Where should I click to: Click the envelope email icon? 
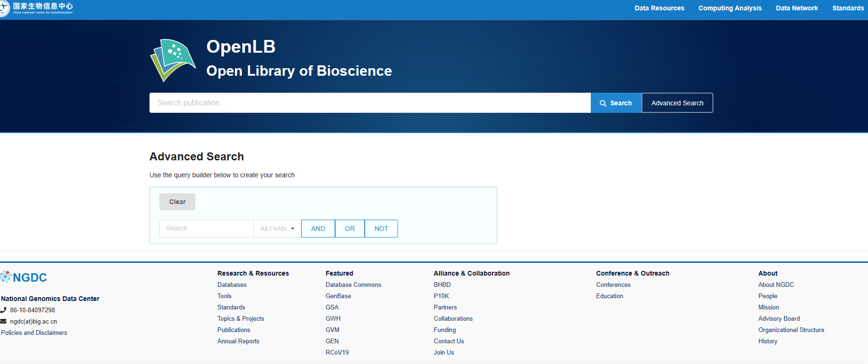tap(3, 322)
